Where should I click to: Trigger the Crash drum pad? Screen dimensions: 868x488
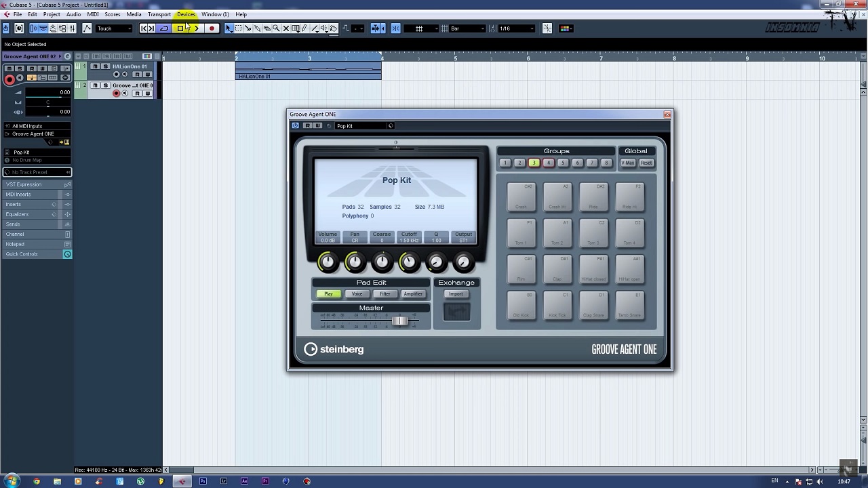point(521,197)
